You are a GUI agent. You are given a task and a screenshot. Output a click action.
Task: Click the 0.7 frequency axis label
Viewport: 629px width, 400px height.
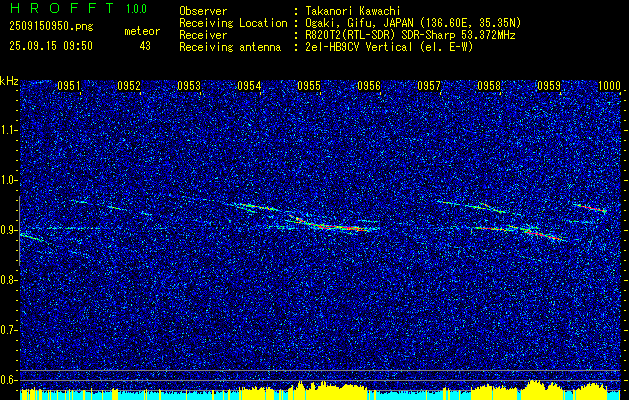click(9, 330)
